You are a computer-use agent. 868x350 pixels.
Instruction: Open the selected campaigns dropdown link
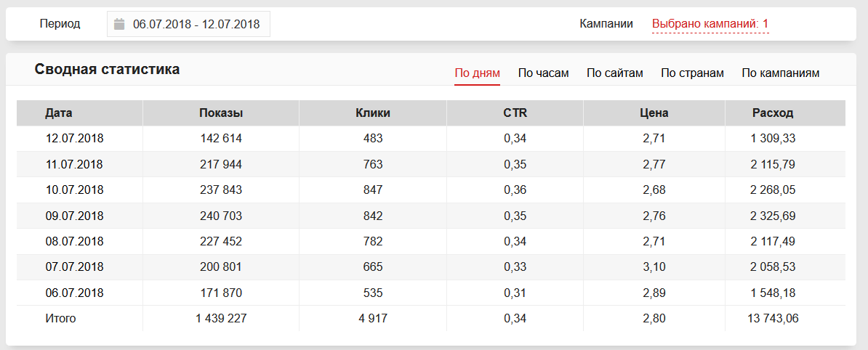click(710, 24)
